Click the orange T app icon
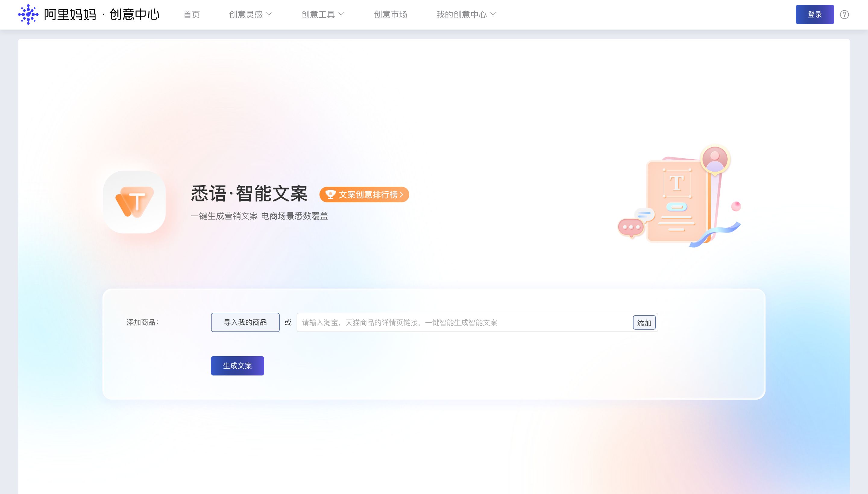This screenshot has width=868, height=494. pyautogui.click(x=135, y=202)
